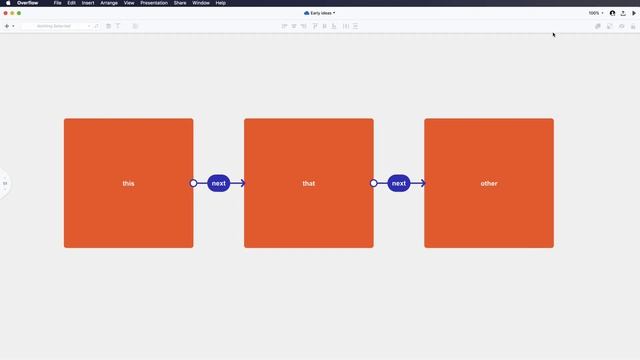Screen dimensions: 640x360
Task: Open the View menu
Action: pyautogui.click(x=129, y=3)
